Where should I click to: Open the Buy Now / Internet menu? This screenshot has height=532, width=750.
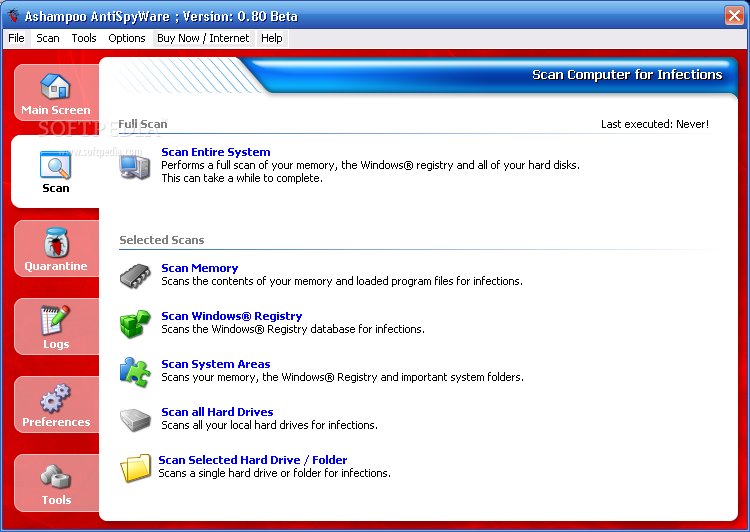coord(203,38)
